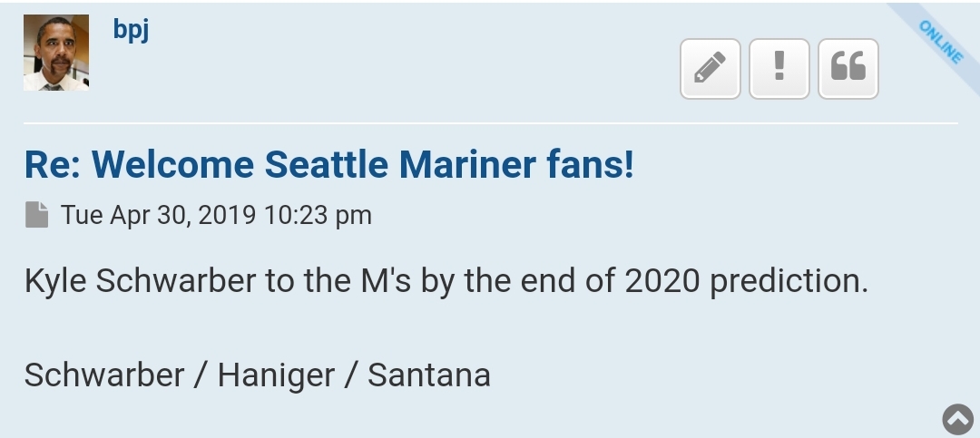Click the word "Santana" in the post
This screenshot has width=980, height=438.
click(428, 375)
